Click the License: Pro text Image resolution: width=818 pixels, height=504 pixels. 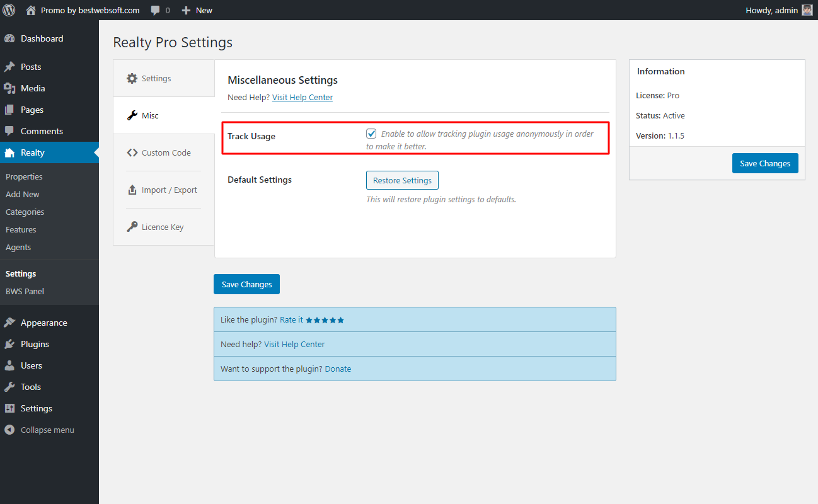coord(658,96)
